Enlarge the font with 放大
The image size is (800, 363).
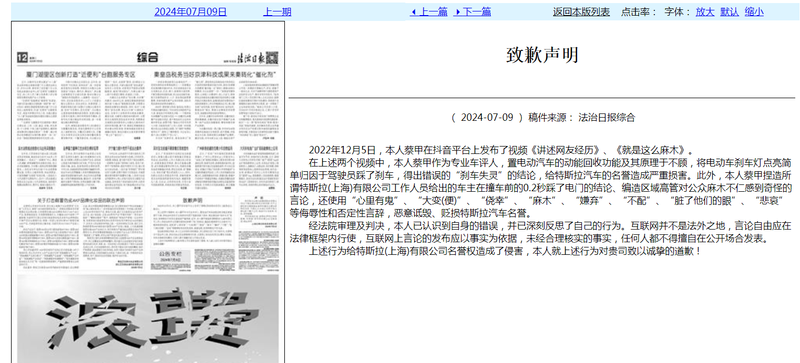[705, 12]
